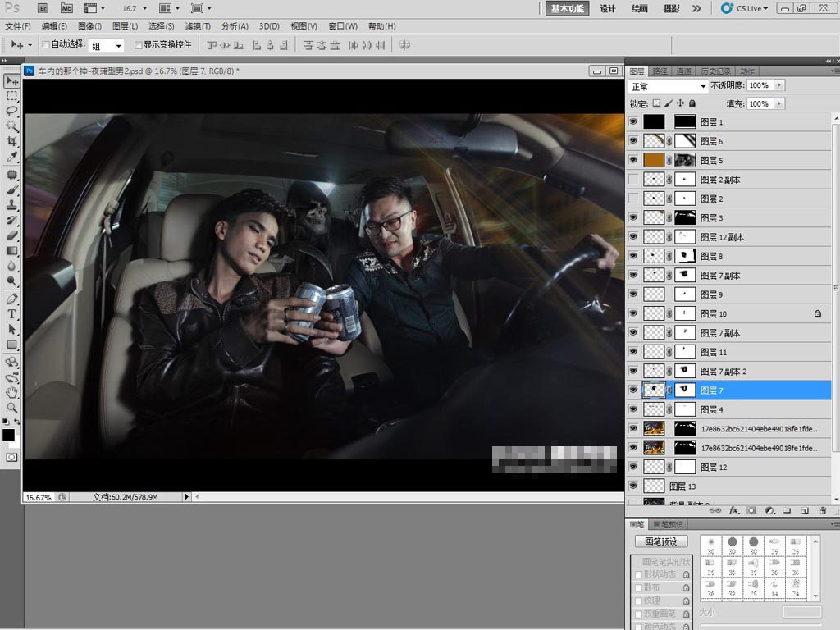Select the Rectangular Marquee tool

click(11, 96)
